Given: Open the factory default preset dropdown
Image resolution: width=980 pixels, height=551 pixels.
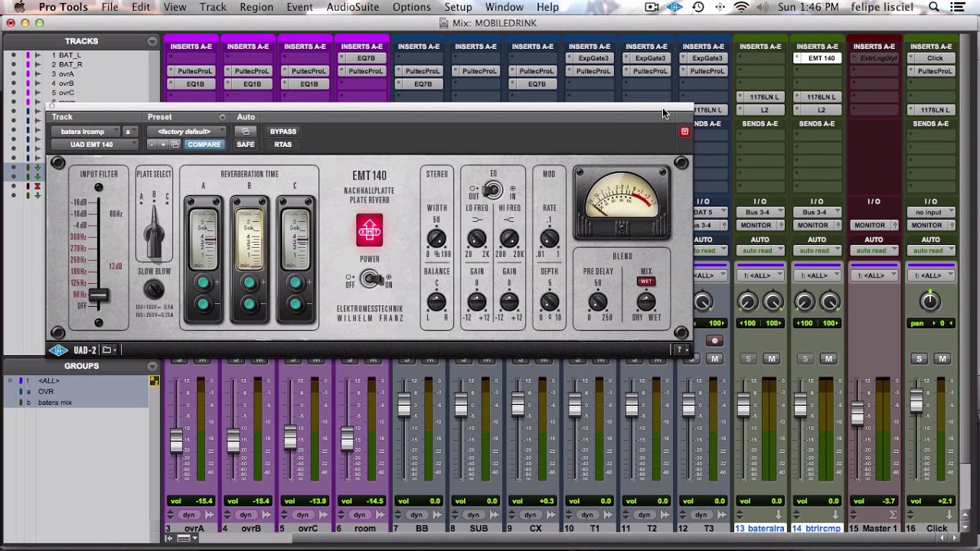Looking at the screenshot, I should point(185,132).
